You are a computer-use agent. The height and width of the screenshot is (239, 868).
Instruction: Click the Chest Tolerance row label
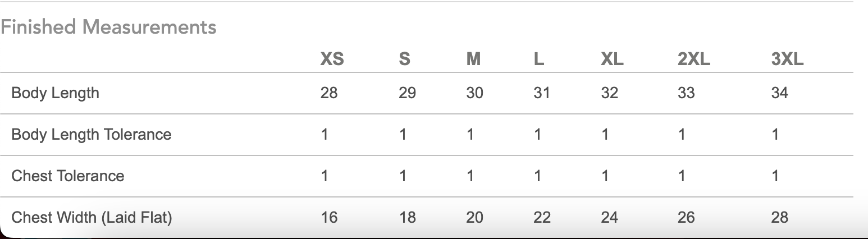68,176
